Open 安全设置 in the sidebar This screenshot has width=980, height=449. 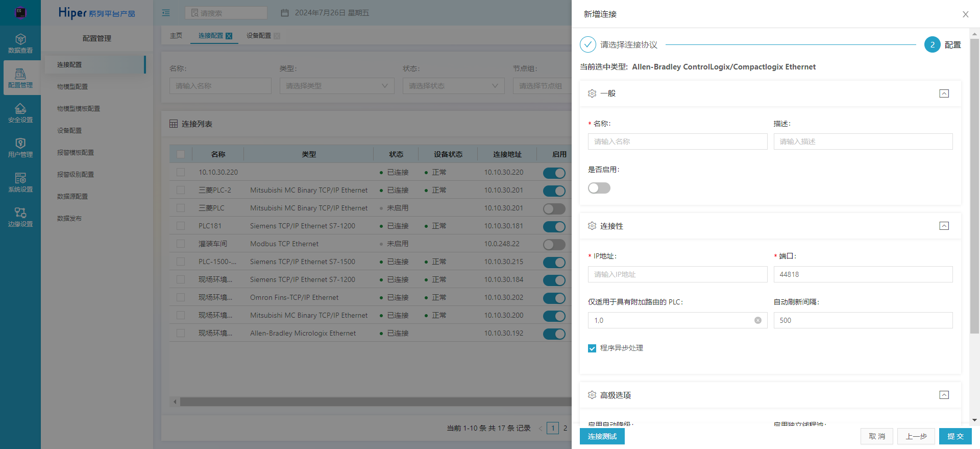(x=20, y=113)
